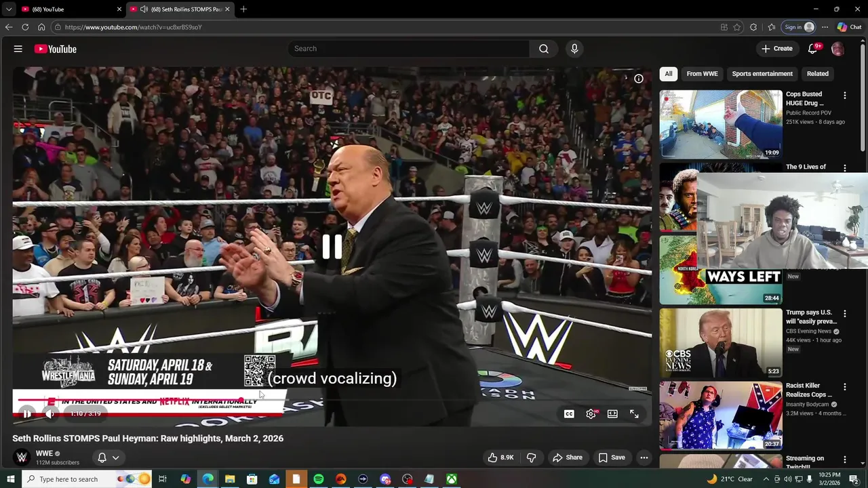
Task: Open more actions for the video
Action: coord(644,457)
